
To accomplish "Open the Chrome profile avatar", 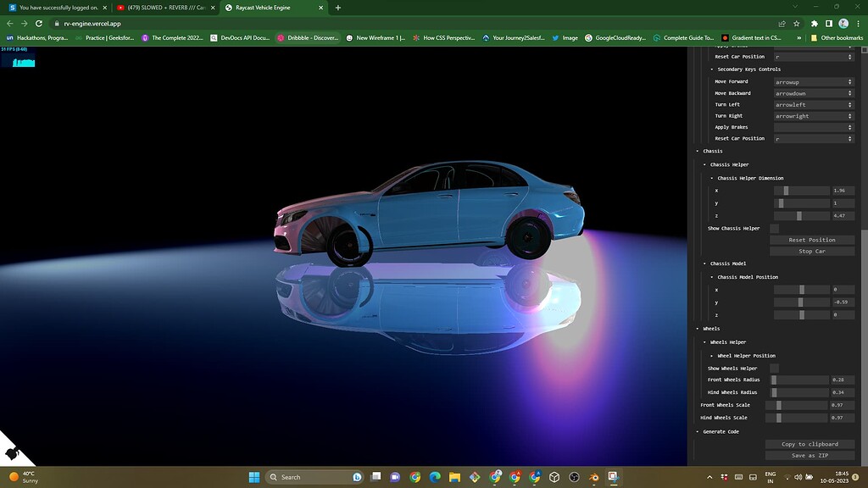I will (x=843, y=24).
